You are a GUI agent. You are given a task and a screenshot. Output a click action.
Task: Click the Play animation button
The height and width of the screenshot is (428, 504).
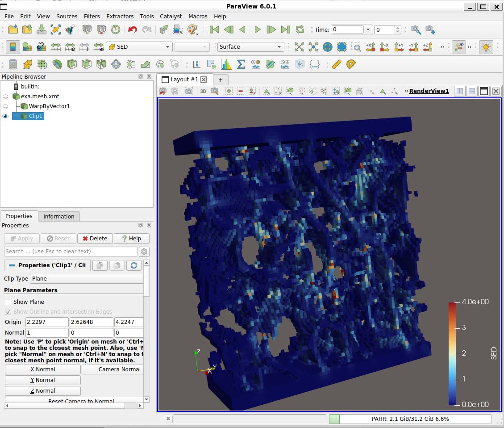tap(257, 29)
